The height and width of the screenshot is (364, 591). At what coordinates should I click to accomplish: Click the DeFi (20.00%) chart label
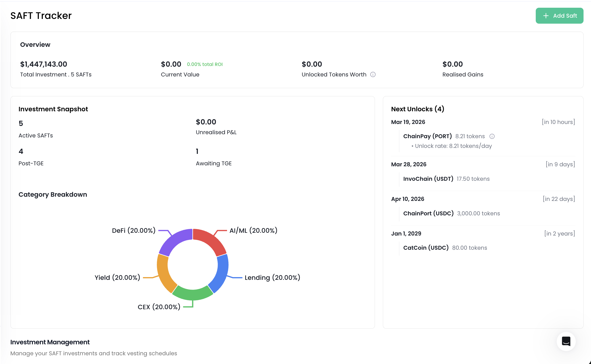[x=134, y=230]
